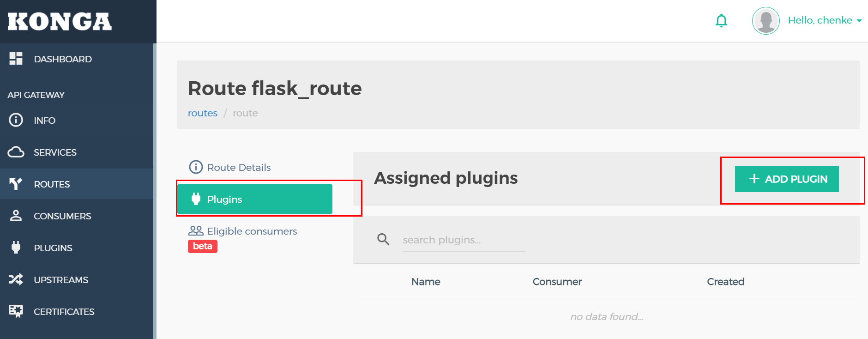Image resolution: width=868 pixels, height=339 pixels.
Task: Click the Certificates badge icon
Action: tap(16, 311)
